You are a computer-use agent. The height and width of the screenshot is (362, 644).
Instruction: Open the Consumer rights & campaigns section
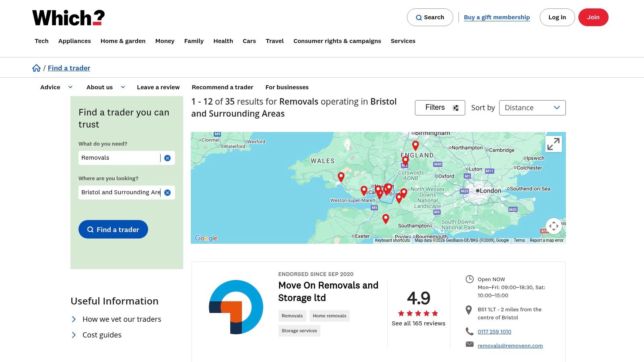click(337, 41)
